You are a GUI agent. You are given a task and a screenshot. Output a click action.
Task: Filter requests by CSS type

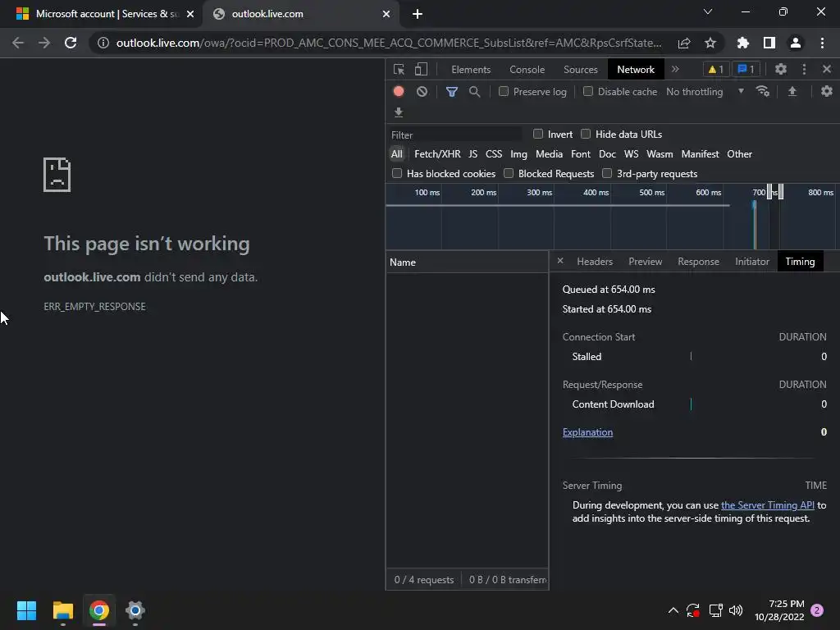[494, 154]
